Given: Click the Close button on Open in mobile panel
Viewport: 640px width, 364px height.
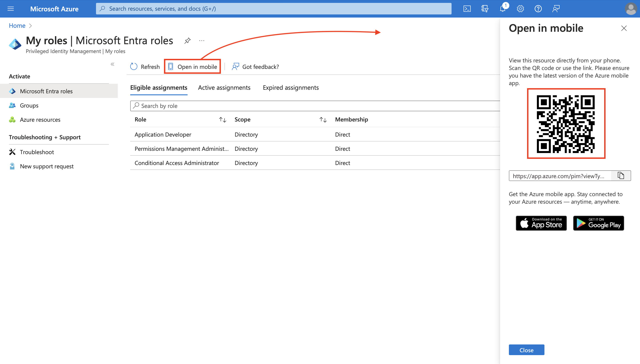Looking at the screenshot, I should click(x=526, y=350).
